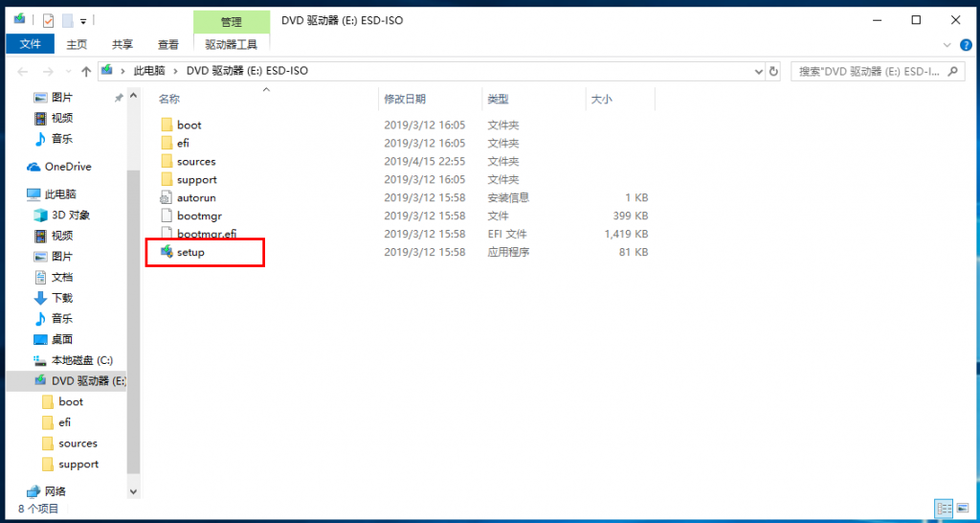Expand the breadcrumb chevron after 此电脑

(x=176, y=71)
